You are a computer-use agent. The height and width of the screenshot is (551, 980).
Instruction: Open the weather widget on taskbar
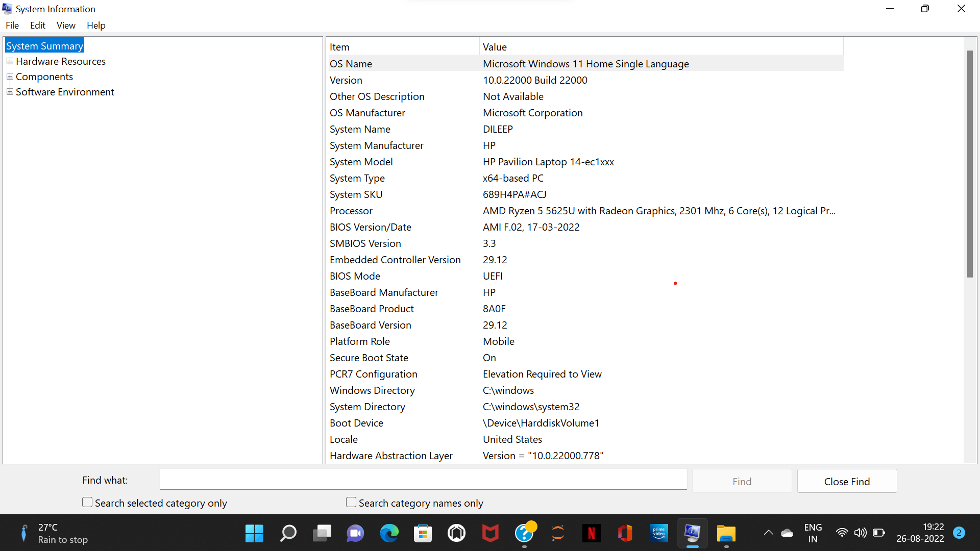tap(54, 533)
